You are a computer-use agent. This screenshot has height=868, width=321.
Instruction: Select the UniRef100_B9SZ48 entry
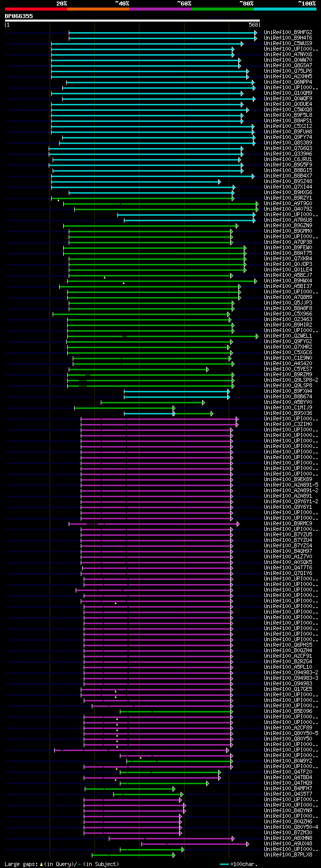click(x=288, y=181)
